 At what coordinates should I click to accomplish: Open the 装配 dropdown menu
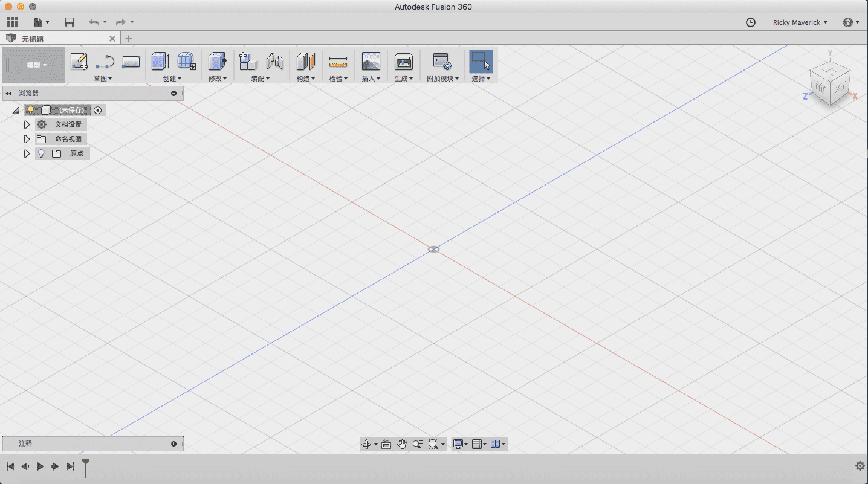(261, 79)
